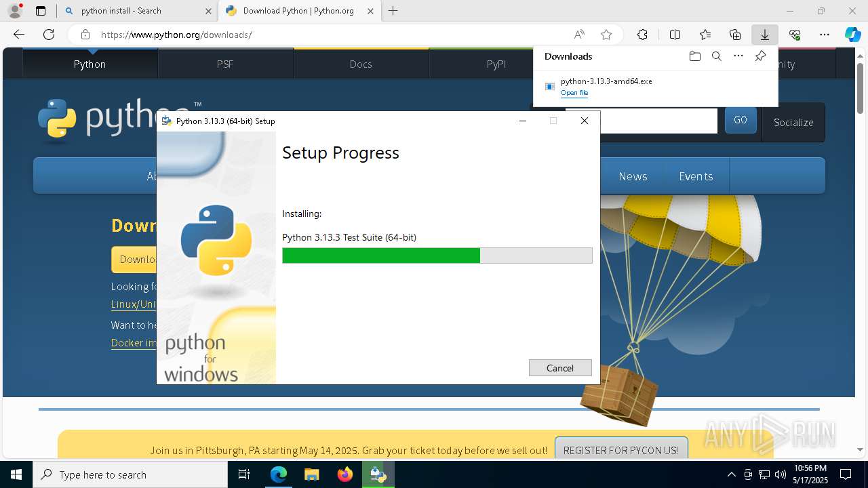Viewport: 868px width, 488px height.
Task: Open downloads folder icon in Downloads panel
Action: coord(694,56)
